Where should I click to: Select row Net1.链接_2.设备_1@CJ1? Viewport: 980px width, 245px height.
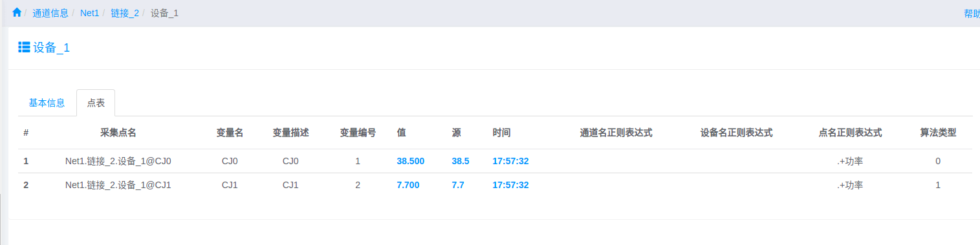(x=495, y=185)
